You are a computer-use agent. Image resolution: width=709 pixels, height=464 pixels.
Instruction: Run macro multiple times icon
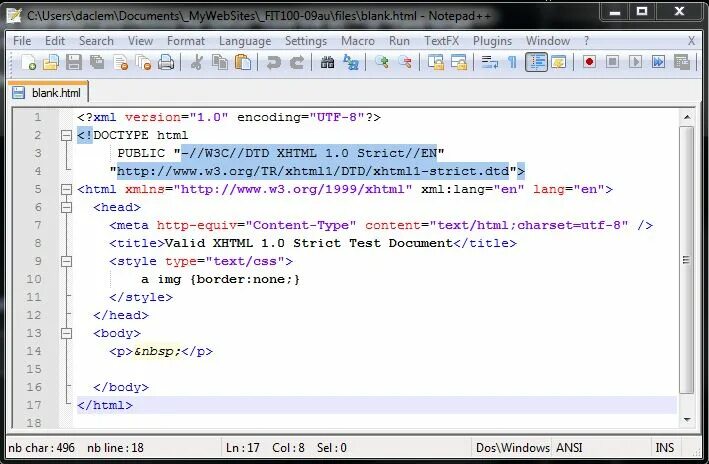[x=658, y=62]
